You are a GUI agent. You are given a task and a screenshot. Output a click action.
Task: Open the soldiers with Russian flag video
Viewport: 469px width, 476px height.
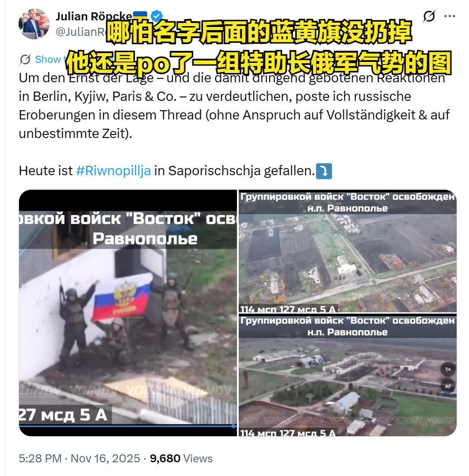[128, 313]
